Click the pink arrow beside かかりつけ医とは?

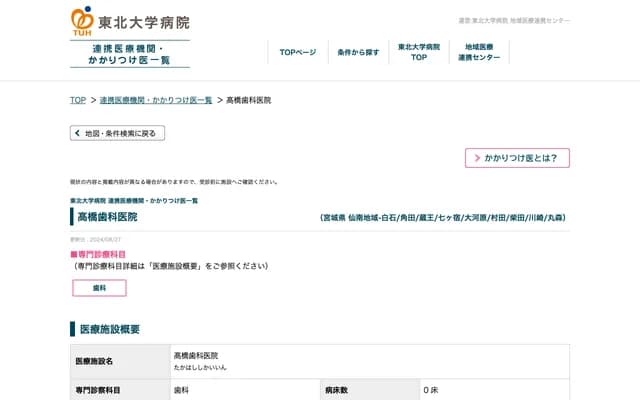(475, 158)
